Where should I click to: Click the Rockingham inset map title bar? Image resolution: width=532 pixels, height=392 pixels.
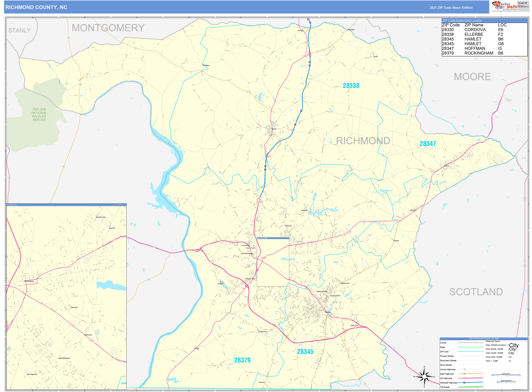pos(66,205)
